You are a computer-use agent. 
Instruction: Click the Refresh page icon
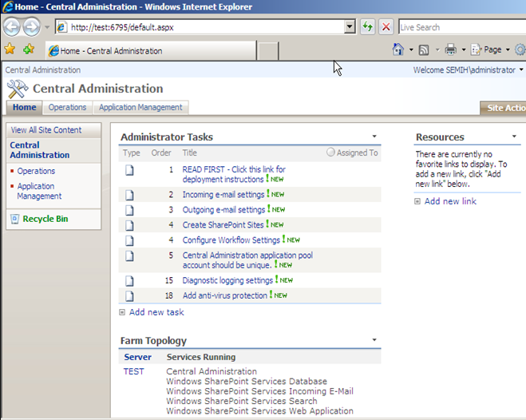click(x=367, y=26)
